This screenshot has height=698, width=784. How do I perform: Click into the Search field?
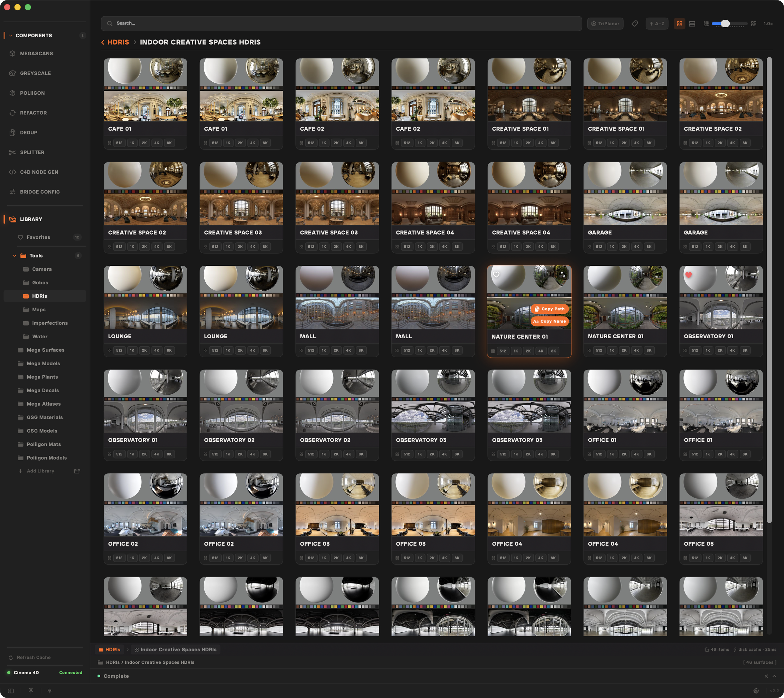tap(342, 23)
